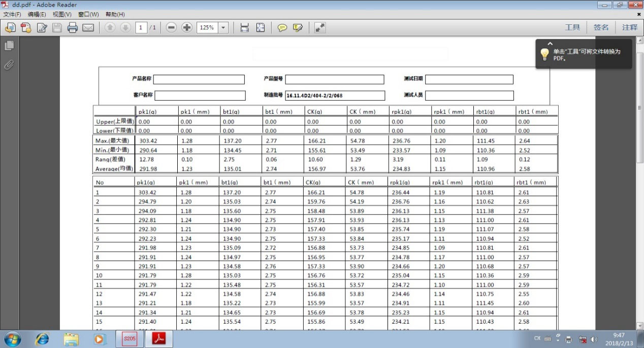
Task: Open the 编辑(E) menu
Action: [x=37, y=15]
